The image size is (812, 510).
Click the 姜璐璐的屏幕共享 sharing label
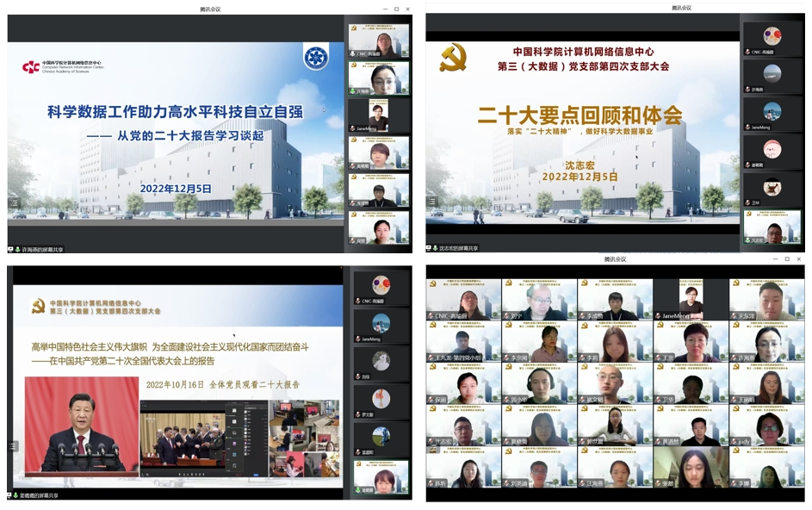[40, 495]
